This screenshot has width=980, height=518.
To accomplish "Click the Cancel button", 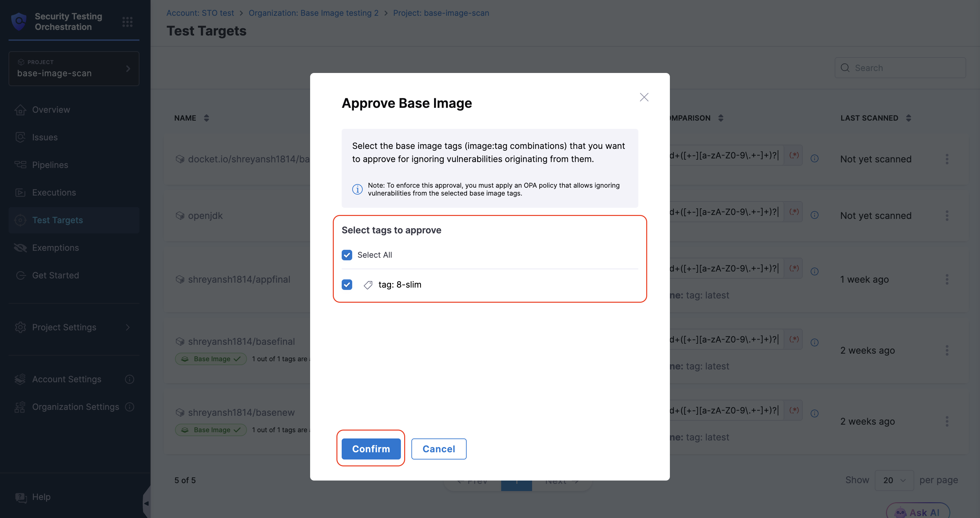I will tap(438, 449).
